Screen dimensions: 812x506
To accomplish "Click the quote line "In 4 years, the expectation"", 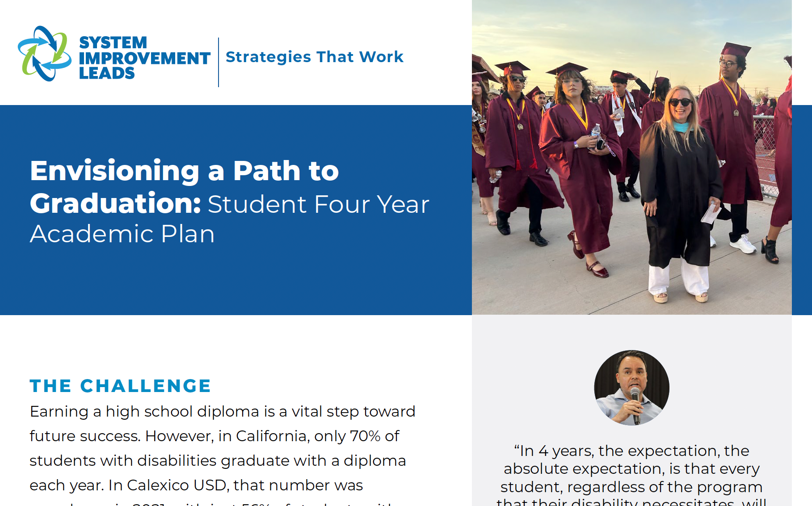I will click(x=631, y=451).
